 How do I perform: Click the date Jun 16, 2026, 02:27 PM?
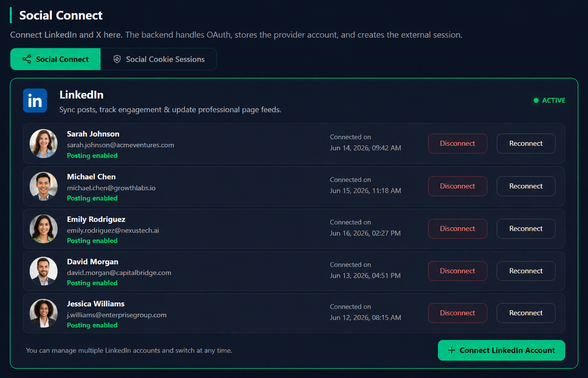point(365,233)
